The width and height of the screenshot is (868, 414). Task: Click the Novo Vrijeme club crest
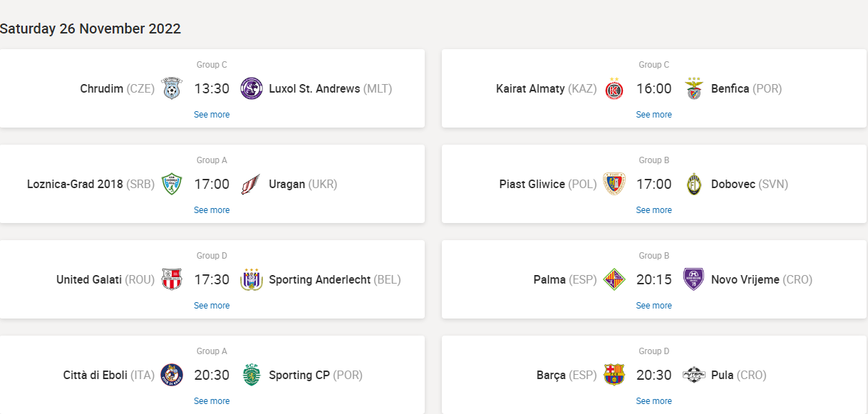[x=693, y=280]
